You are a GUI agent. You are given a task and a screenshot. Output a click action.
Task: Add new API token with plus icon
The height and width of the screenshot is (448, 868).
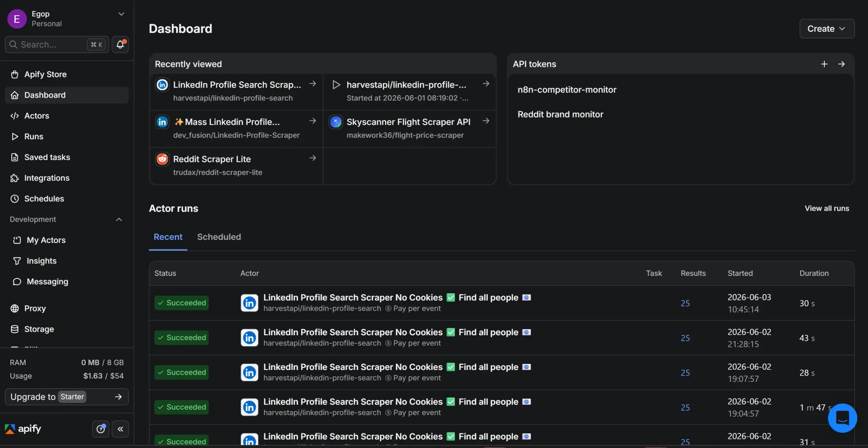point(824,64)
